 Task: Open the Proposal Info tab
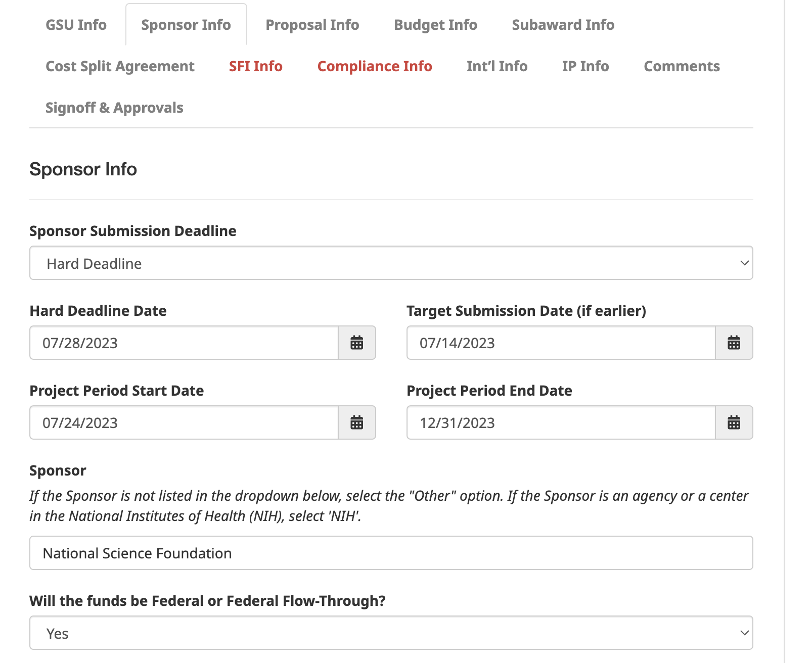312,25
